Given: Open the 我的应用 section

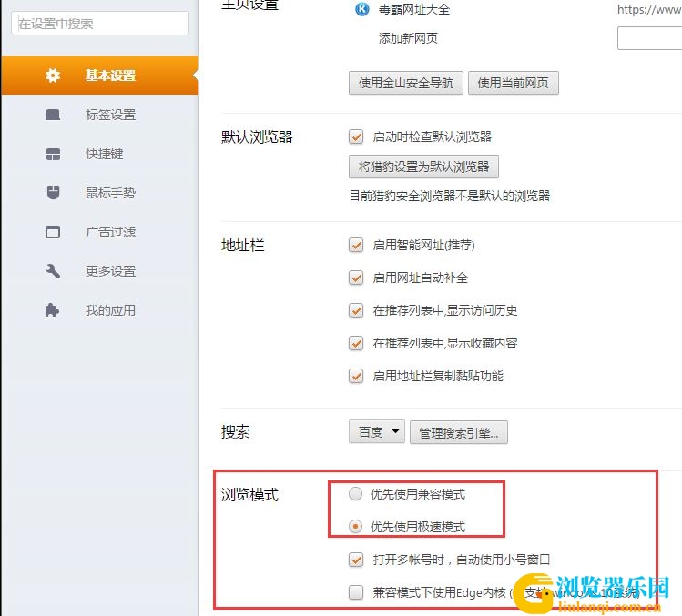Looking at the screenshot, I should pos(100,310).
